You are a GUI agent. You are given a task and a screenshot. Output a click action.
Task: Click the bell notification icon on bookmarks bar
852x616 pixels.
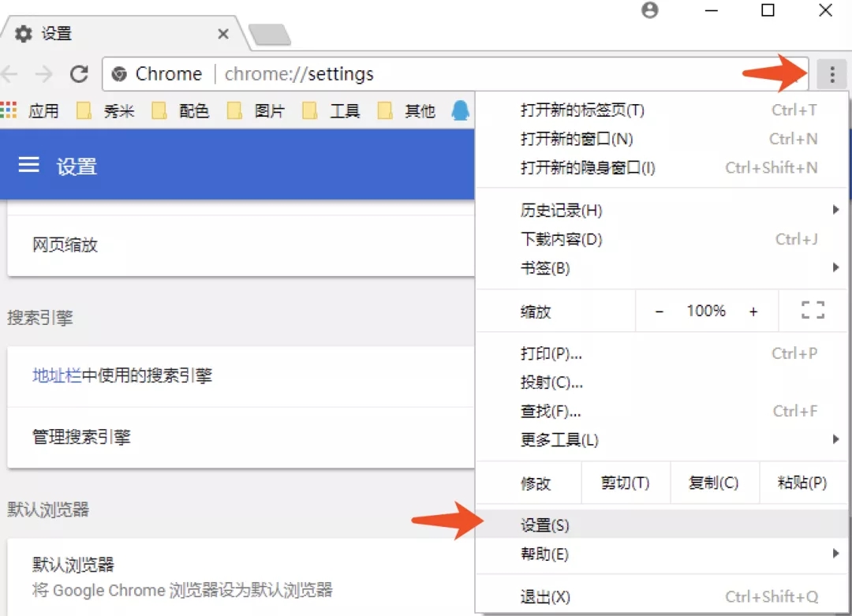pos(461,110)
